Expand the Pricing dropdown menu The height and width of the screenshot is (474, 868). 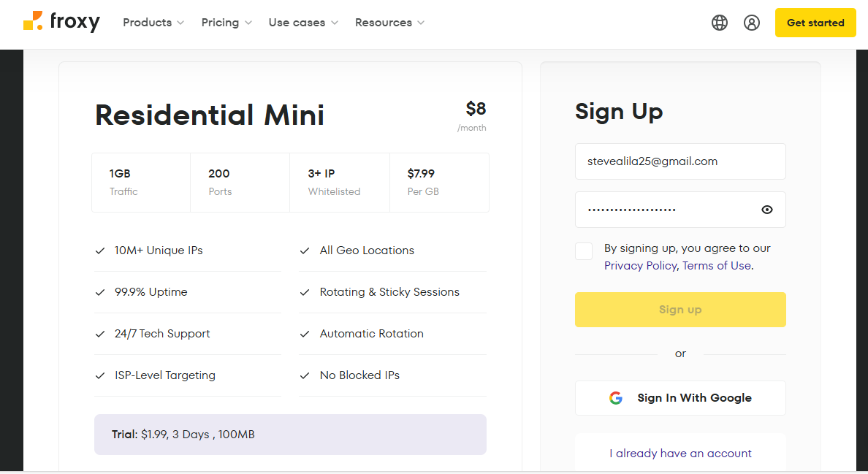[x=226, y=23]
